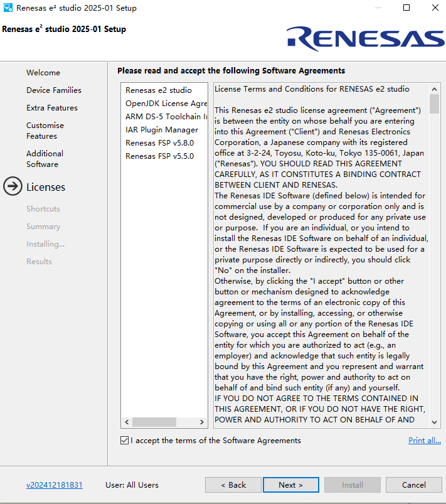Select the Licenses step label
This screenshot has height=504, width=446.
pos(46,187)
